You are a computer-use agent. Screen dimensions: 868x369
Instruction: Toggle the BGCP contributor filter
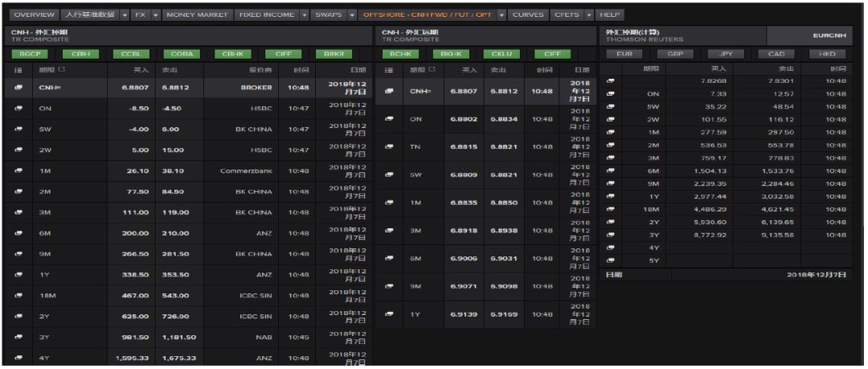click(x=30, y=55)
